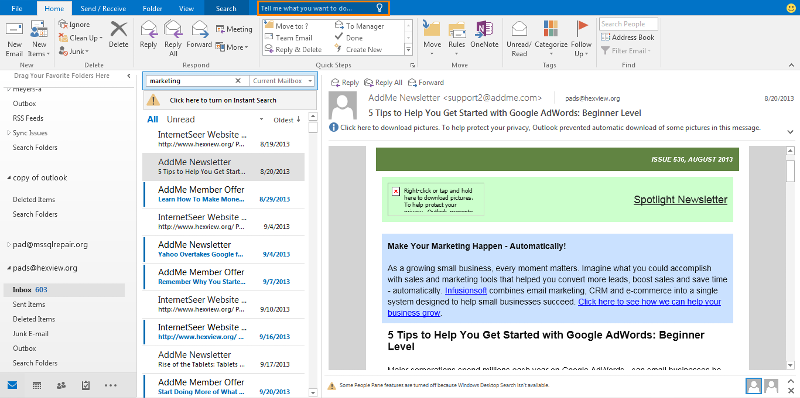Open the Address Book

tap(628, 37)
